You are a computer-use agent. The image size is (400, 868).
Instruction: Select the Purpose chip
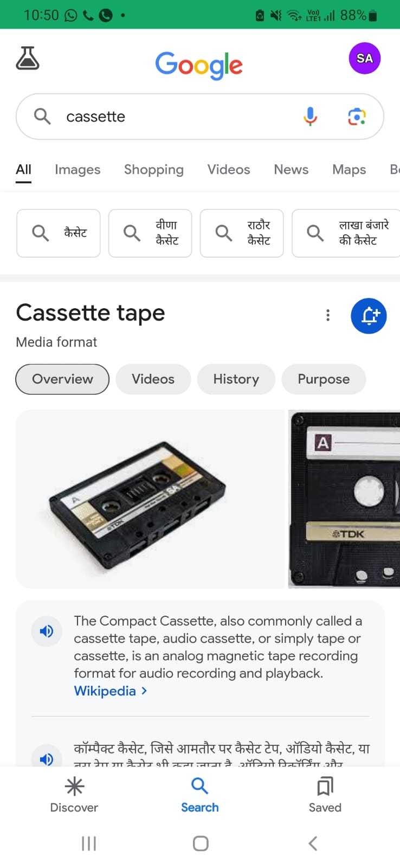click(x=324, y=379)
